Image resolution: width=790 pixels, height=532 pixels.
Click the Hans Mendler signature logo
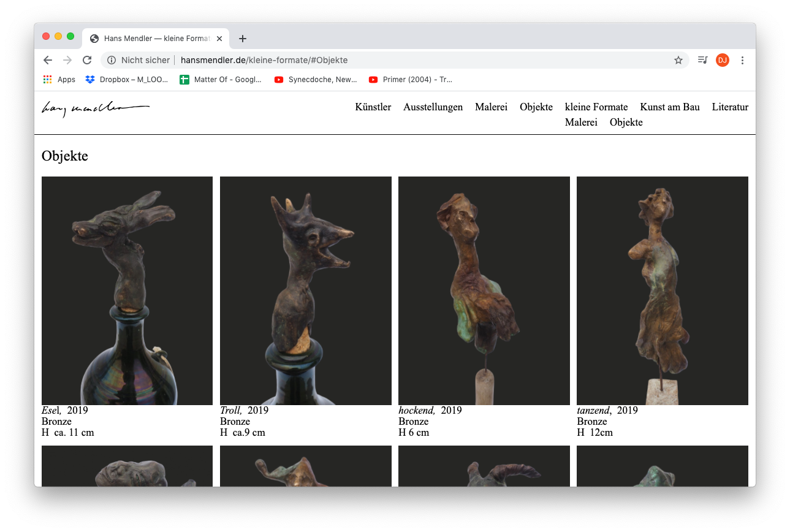pyautogui.click(x=95, y=108)
